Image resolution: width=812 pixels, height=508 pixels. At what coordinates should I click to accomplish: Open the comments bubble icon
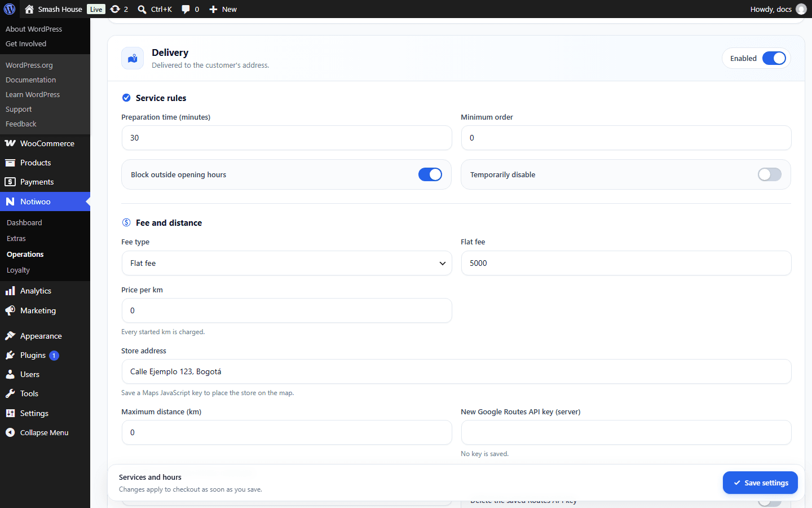186,9
